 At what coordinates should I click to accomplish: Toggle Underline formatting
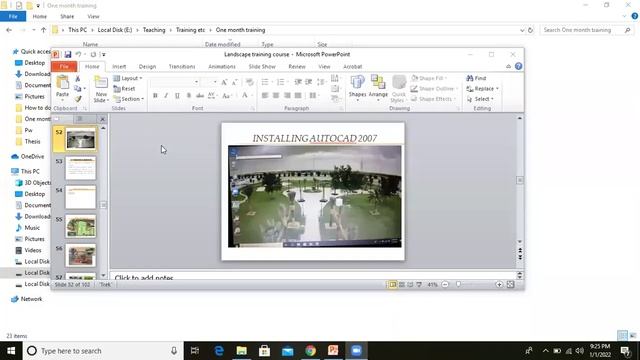tap(177, 96)
